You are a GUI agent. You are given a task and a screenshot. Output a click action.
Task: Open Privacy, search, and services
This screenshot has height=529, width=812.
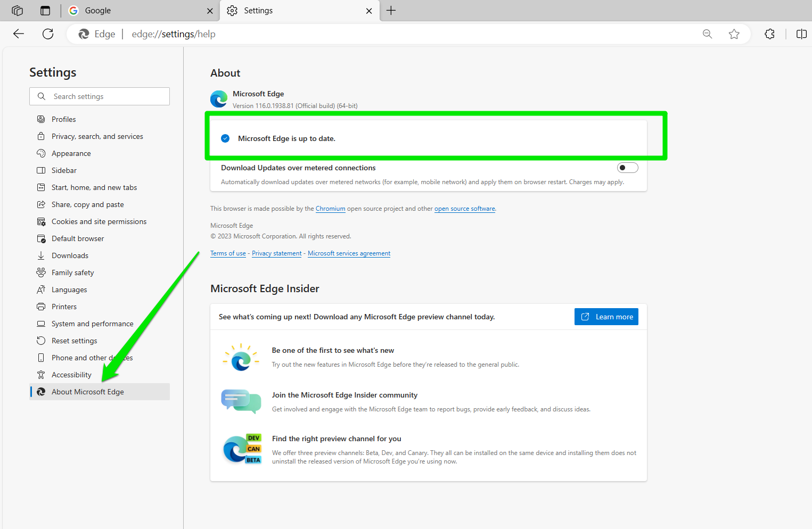point(100,136)
